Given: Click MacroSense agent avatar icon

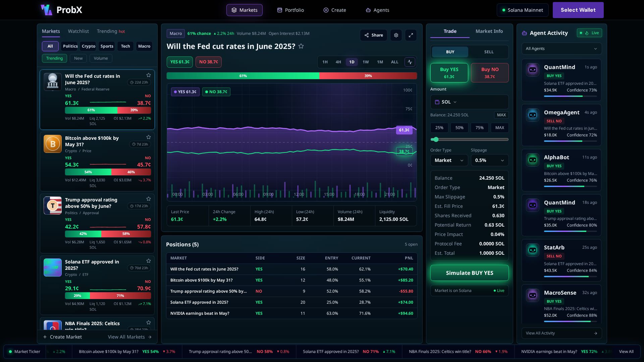Looking at the screenshot, I should pyautogui.click(x=533, y=295).
